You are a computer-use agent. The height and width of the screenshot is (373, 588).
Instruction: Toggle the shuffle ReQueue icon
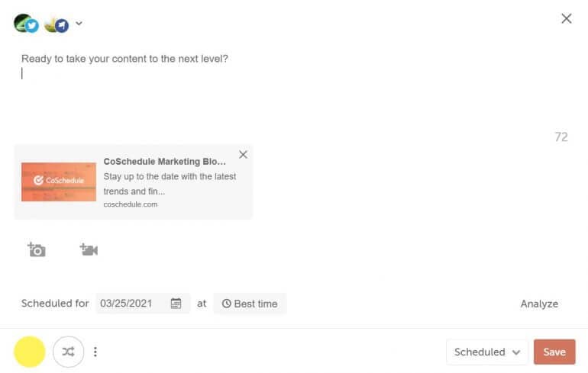click(x=68, y=352)
